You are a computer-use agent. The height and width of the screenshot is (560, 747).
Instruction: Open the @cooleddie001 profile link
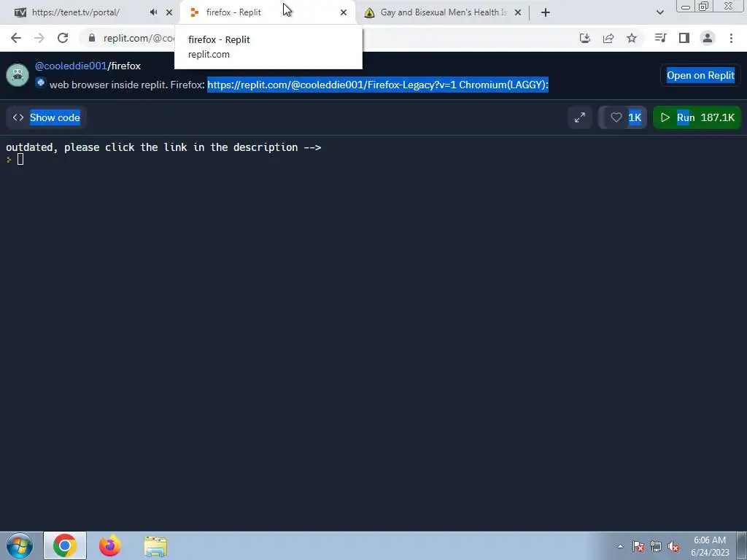tap(71, 66)
